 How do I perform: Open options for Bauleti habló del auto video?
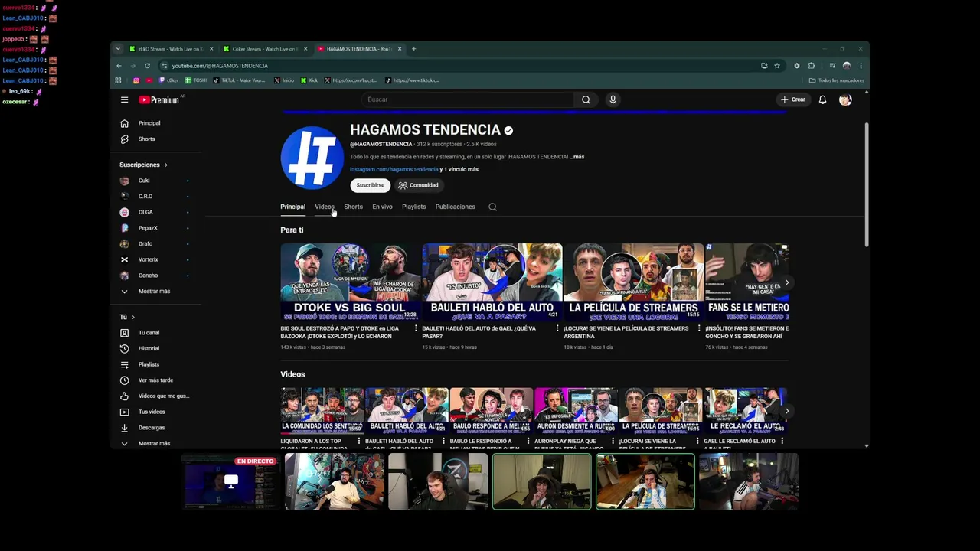coord(557,328)
